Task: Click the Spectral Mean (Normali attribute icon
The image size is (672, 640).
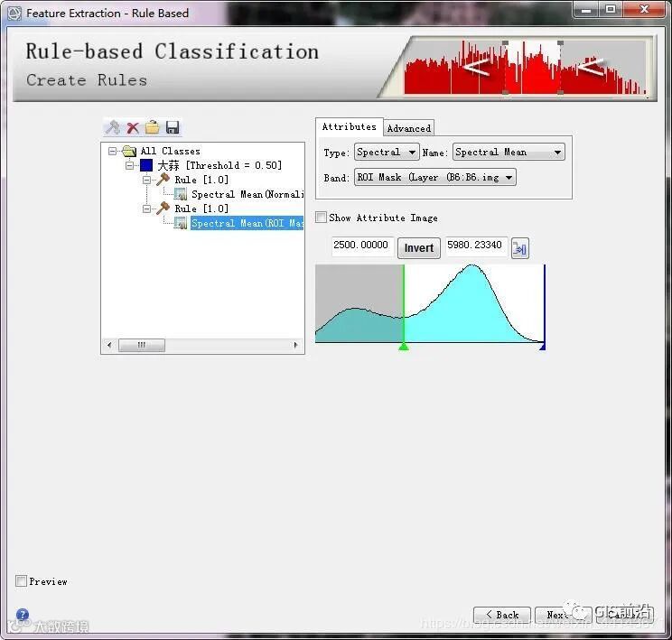Action: point(181,194)
